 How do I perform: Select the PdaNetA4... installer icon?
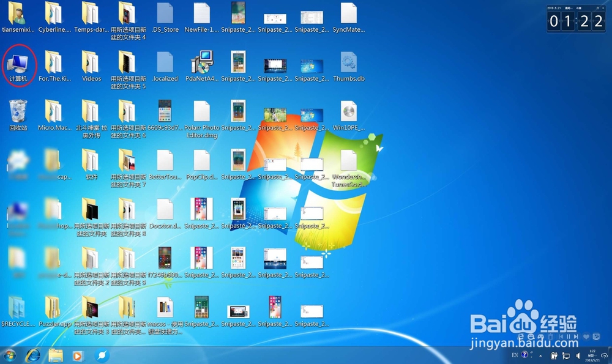point(202,66)
